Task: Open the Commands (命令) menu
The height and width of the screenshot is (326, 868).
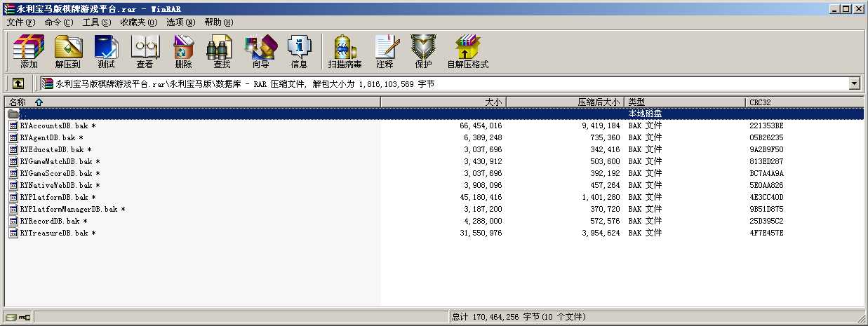Action: (x=59, y=22)
